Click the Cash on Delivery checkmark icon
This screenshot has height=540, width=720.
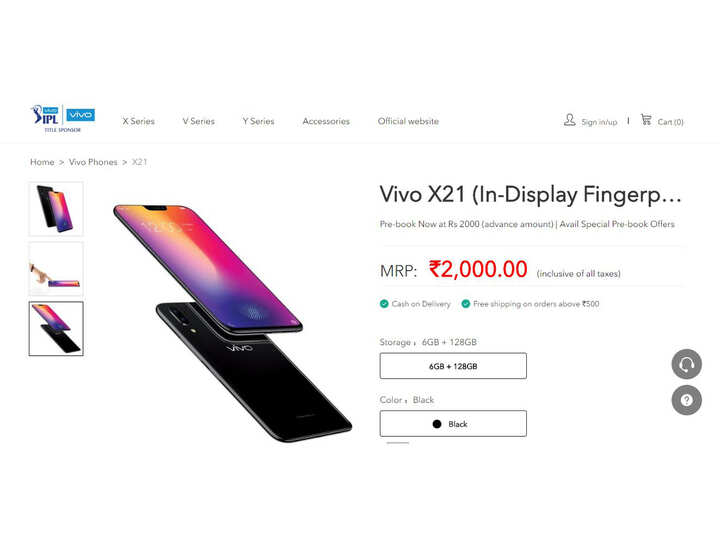(x=384, y=304)
